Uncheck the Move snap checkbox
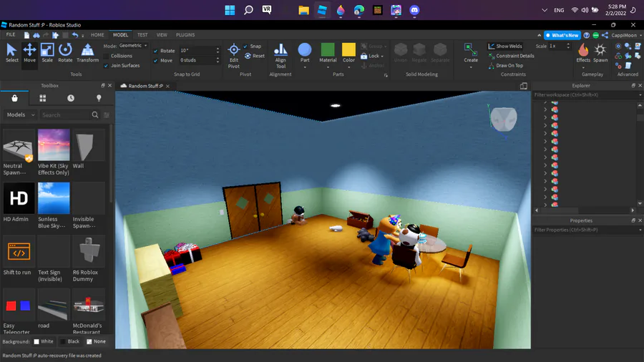The height and width of the screenshot is (362, 644). 156,60
